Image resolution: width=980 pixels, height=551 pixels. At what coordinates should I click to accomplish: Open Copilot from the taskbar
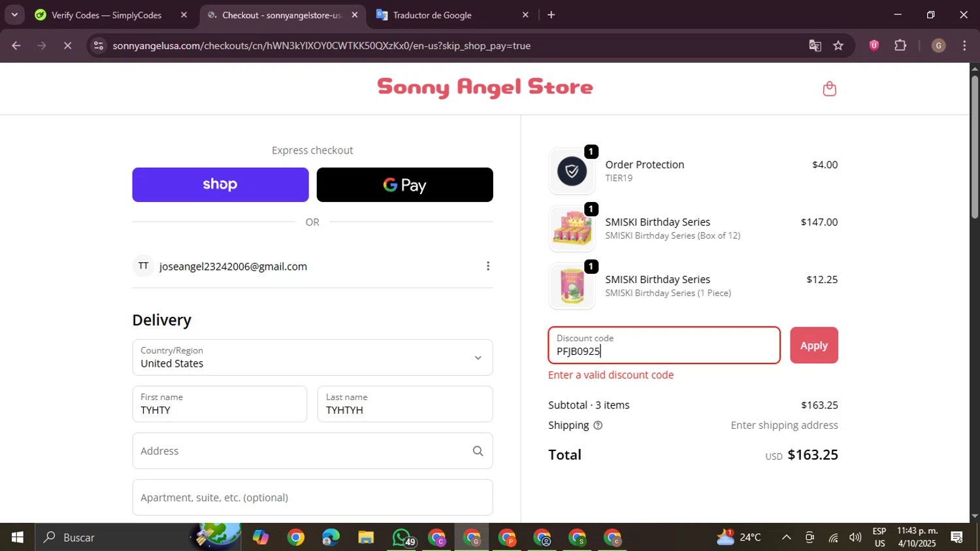pos(260,537)
